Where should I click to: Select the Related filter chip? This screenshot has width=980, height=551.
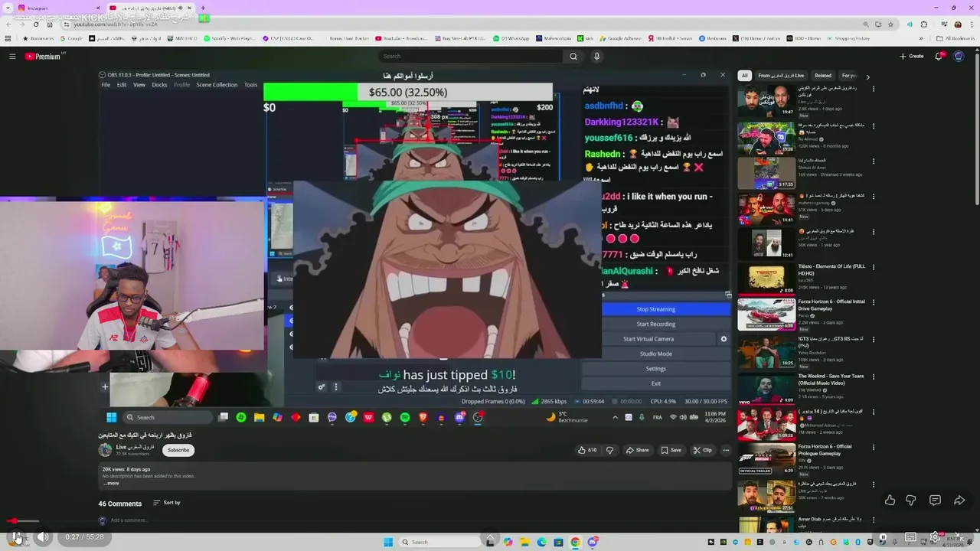[x=823, y=76]
